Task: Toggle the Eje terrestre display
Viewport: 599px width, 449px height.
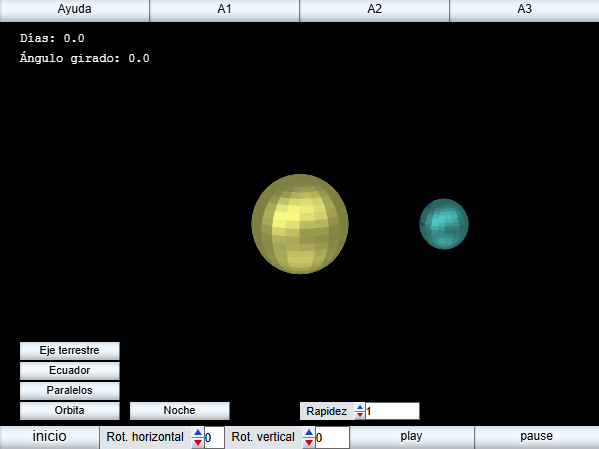Action: 70,351
